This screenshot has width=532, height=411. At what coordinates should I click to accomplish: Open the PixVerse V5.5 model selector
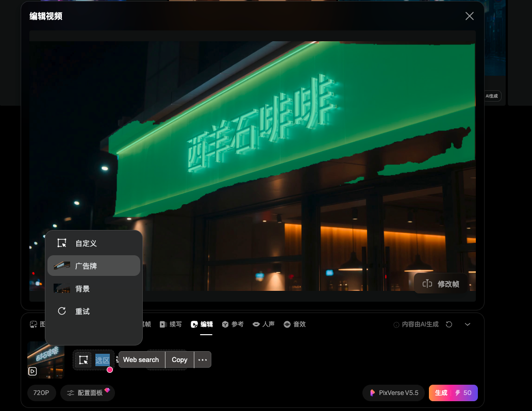[x=393, y=392]
